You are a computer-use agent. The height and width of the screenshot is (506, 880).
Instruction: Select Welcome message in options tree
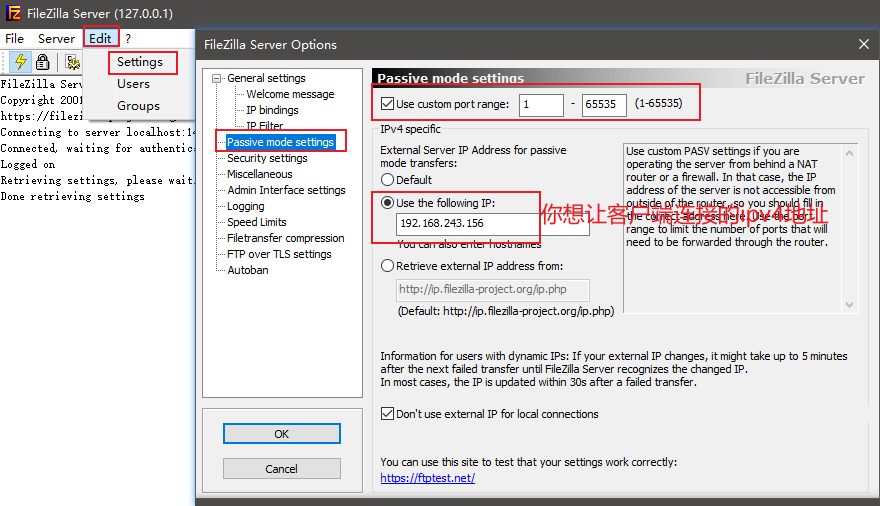pyautogui.click(x=290, y=94)
